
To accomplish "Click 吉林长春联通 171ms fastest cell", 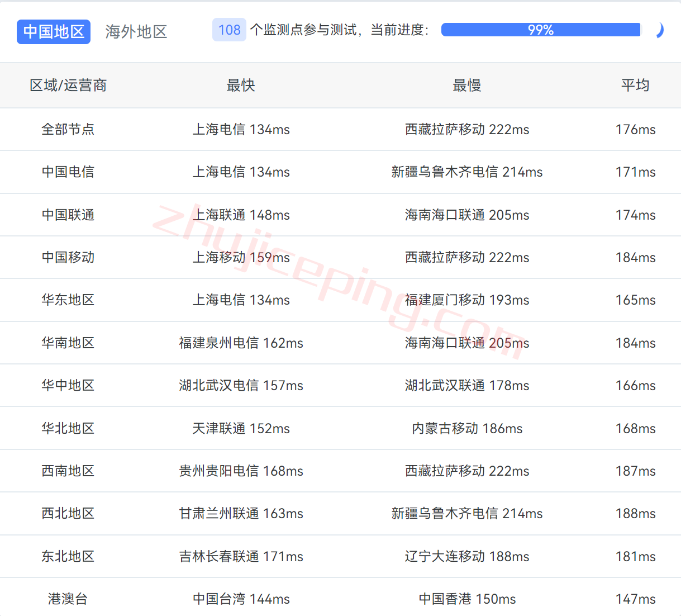I will point(241,557).
